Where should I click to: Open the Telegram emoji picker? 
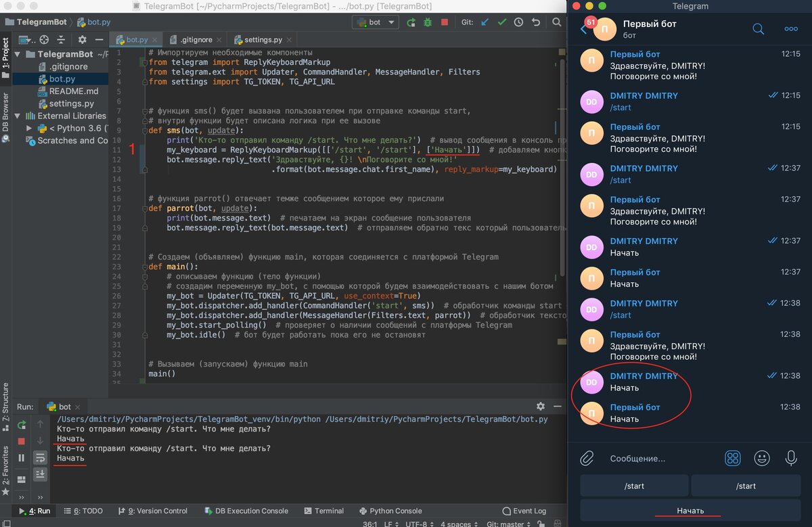click(762, 458)
